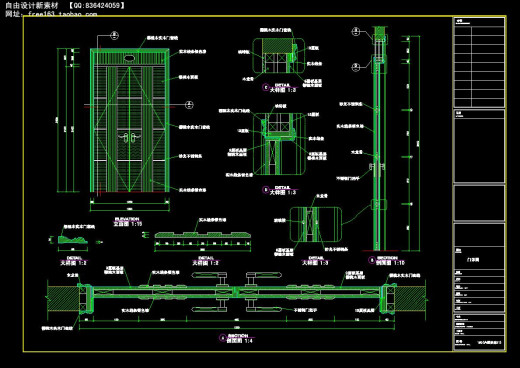Click the upper callout bubble beside the side section head
520x368 pixels.
(x=356, y=32)
